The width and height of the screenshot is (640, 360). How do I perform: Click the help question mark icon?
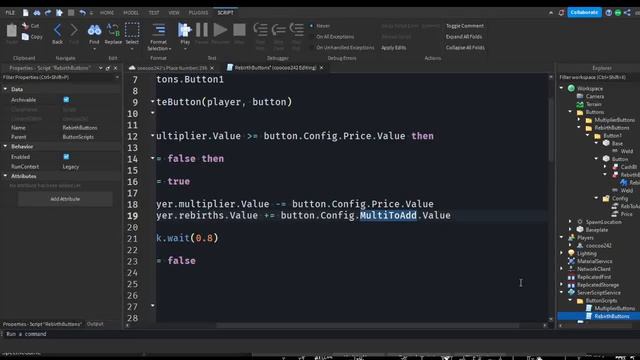[x=609, y=13]
